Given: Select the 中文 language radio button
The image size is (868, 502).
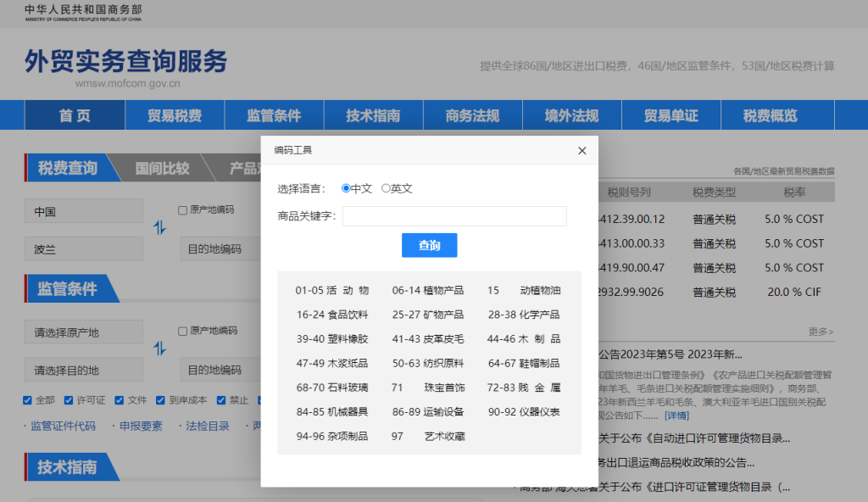Looking at the screenshot, I should coord(346,188).
